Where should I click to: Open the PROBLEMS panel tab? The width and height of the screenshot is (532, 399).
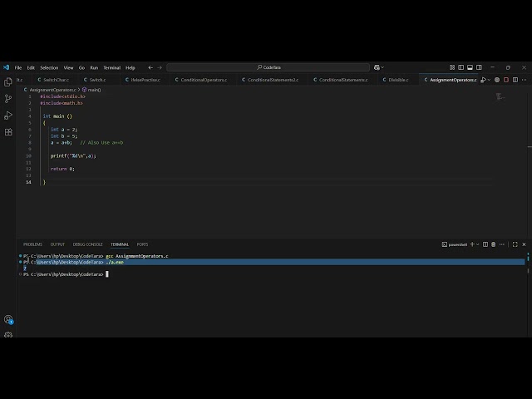tap(33, 244)
